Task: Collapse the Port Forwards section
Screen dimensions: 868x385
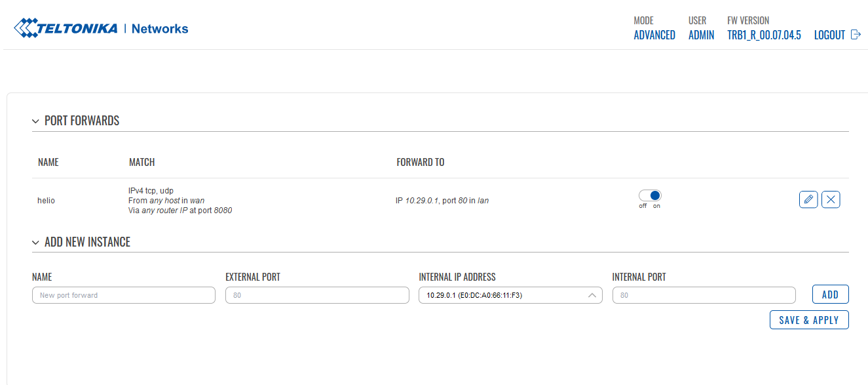Action: point(35,121)
